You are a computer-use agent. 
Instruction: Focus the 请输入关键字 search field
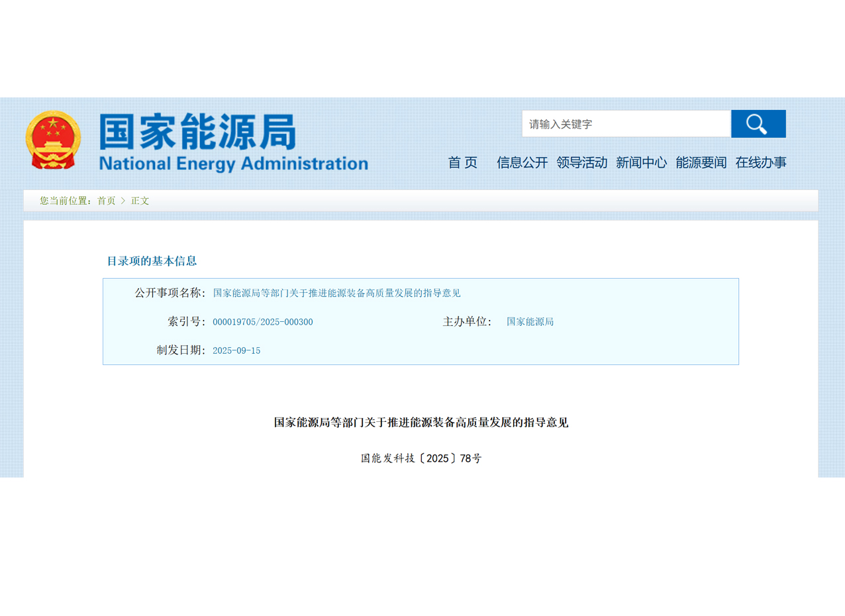(x=625, y=124)
